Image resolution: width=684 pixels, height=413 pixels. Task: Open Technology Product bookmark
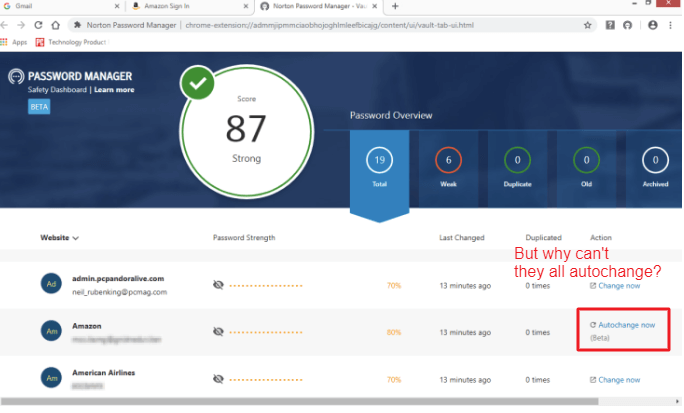click(x=71, y=42)
